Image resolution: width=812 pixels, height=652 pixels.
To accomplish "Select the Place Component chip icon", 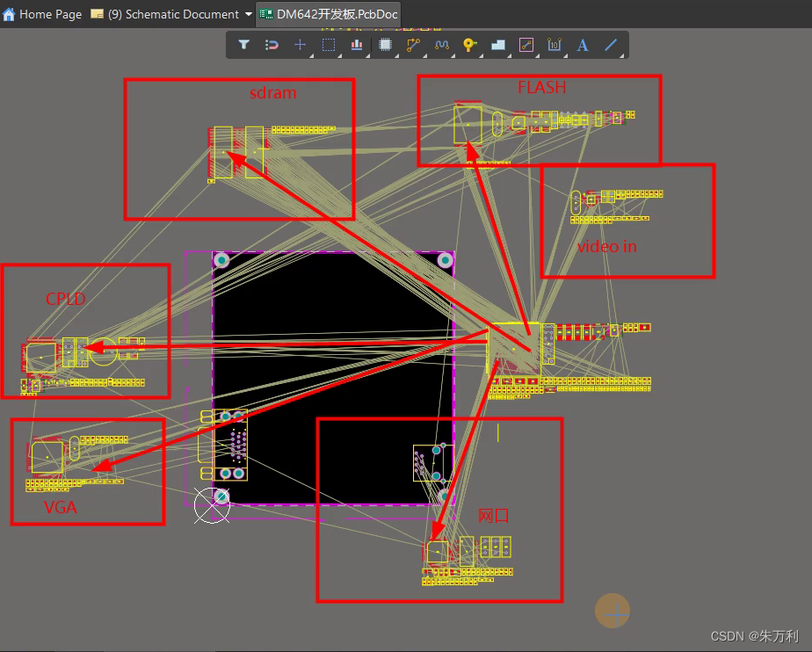I will (x=385, y=45).
